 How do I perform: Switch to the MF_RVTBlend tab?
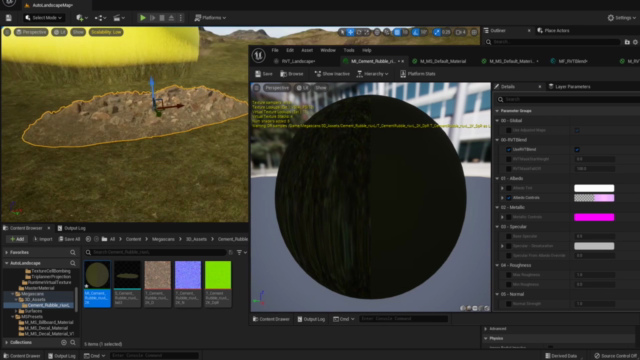click(569, 61)
